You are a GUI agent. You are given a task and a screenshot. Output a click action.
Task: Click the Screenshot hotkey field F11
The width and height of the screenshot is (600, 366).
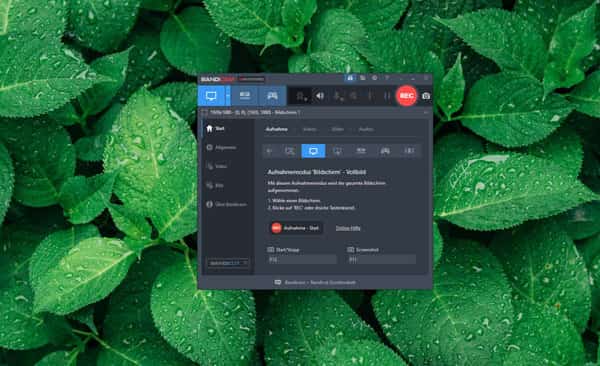coord(382,260)
